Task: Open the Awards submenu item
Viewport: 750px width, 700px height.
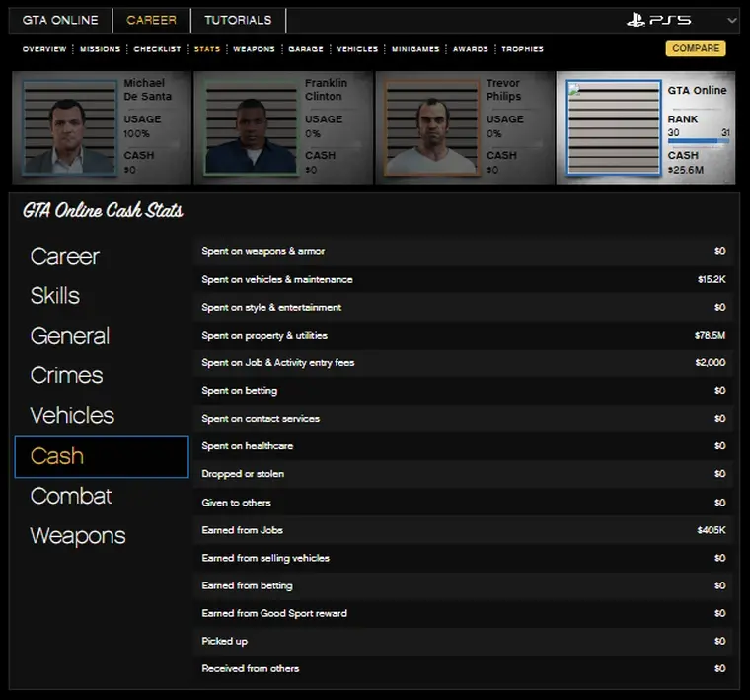Action: point(471,49)
